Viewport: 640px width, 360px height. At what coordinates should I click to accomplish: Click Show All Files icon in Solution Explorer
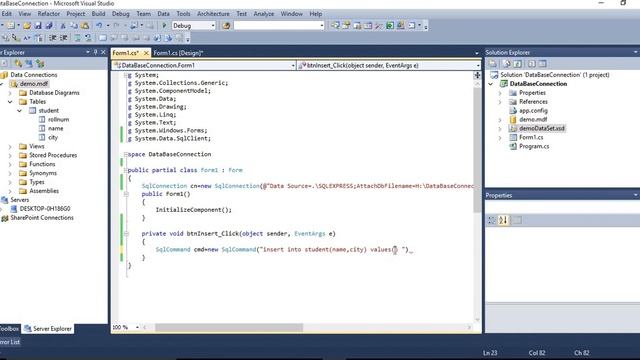click(507, 64)
